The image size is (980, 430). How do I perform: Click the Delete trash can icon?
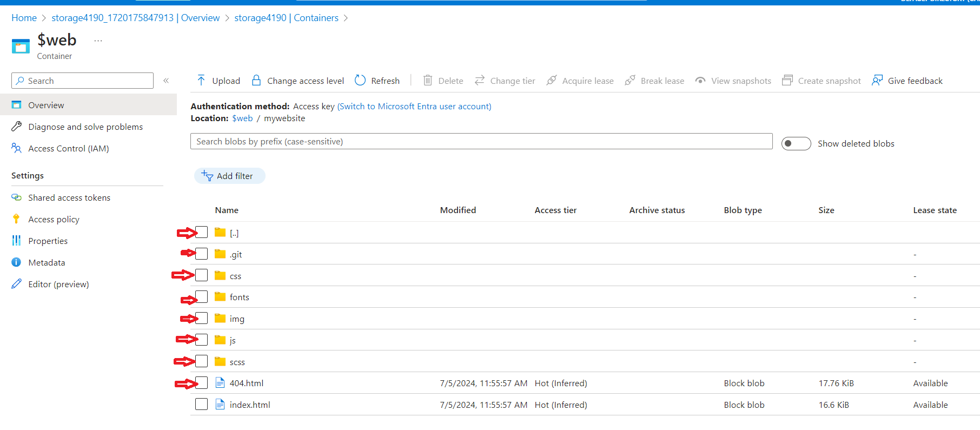click(427, 81)
